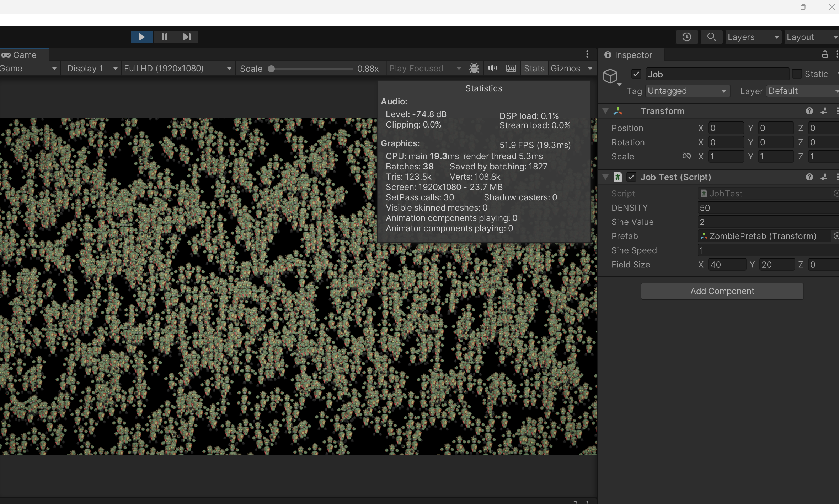Screen dimensions: 839x504
Task: Toggle the shortcuts keyboard icon
Action: click(511, 68)
